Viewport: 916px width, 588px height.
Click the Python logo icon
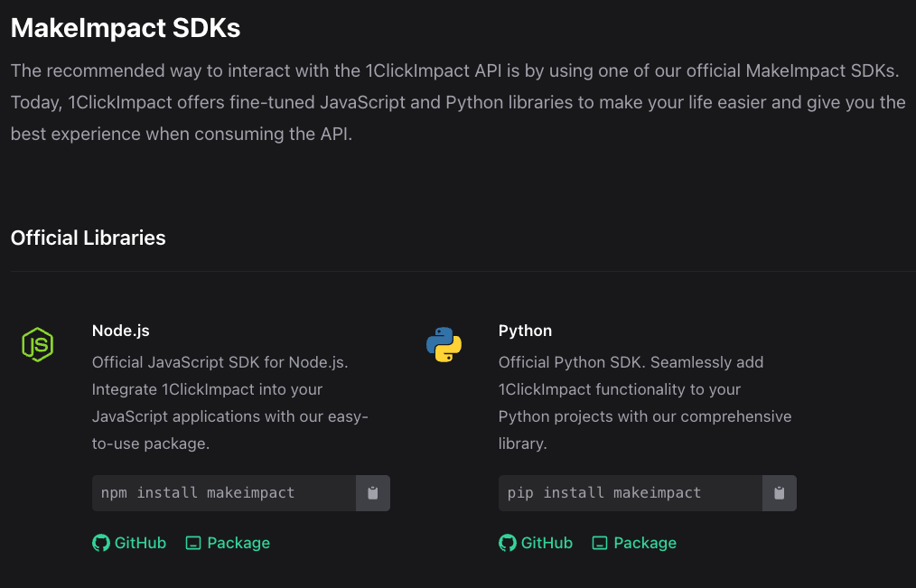click(x=444, y=344)
